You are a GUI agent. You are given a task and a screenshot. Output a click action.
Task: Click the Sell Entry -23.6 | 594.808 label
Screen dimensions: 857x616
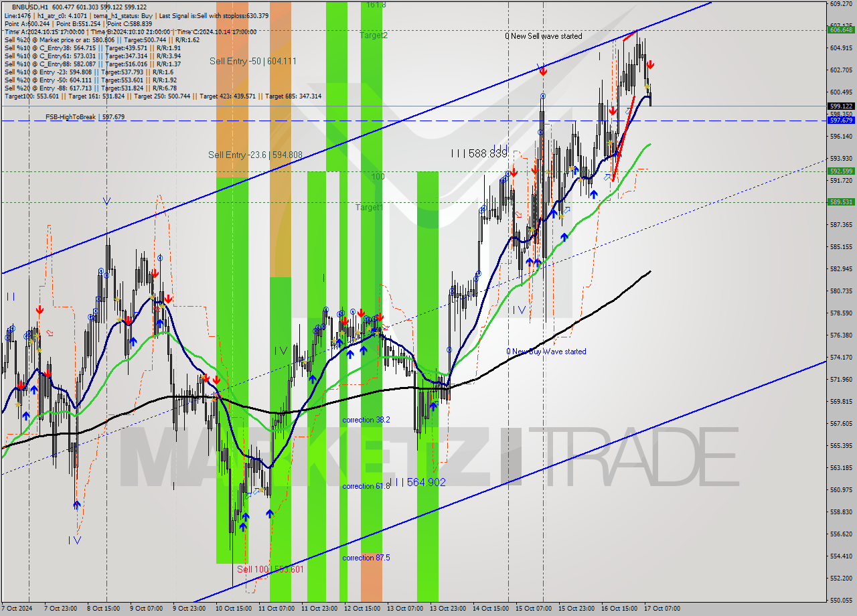click(255, 155)
